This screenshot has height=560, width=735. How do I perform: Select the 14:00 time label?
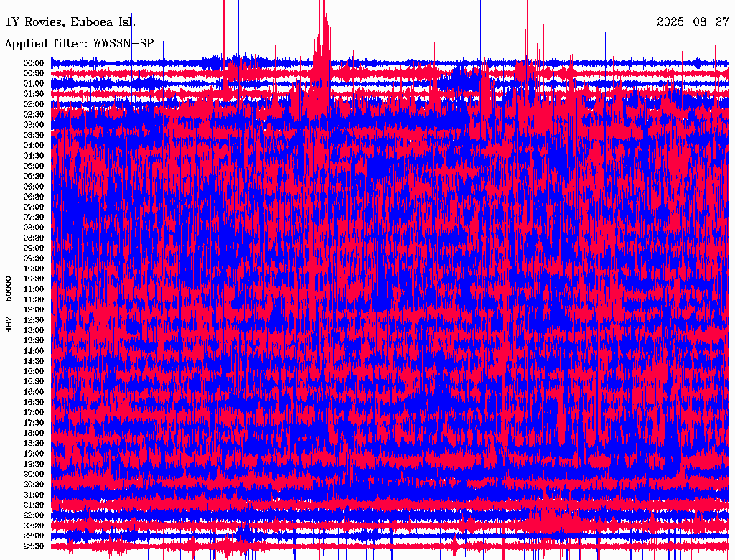click(34, 351)
